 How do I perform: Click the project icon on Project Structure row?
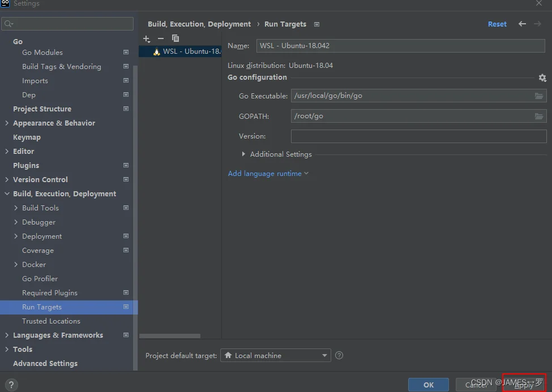pos(126,109)
